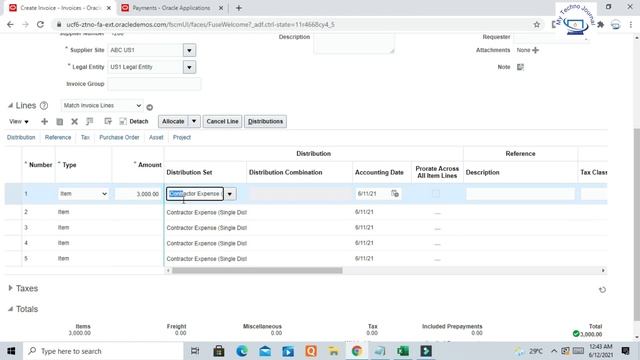Click the Allocate button

[x=173, y=121]
